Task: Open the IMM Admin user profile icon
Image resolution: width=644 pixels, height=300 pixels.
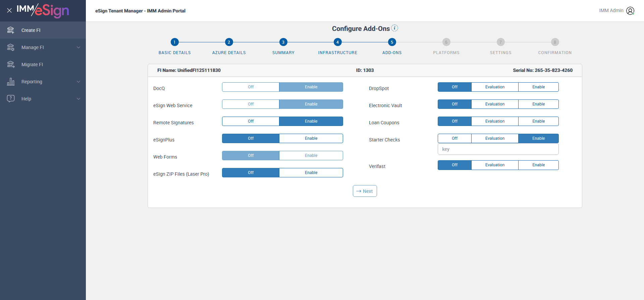Action: pos(630,11)
